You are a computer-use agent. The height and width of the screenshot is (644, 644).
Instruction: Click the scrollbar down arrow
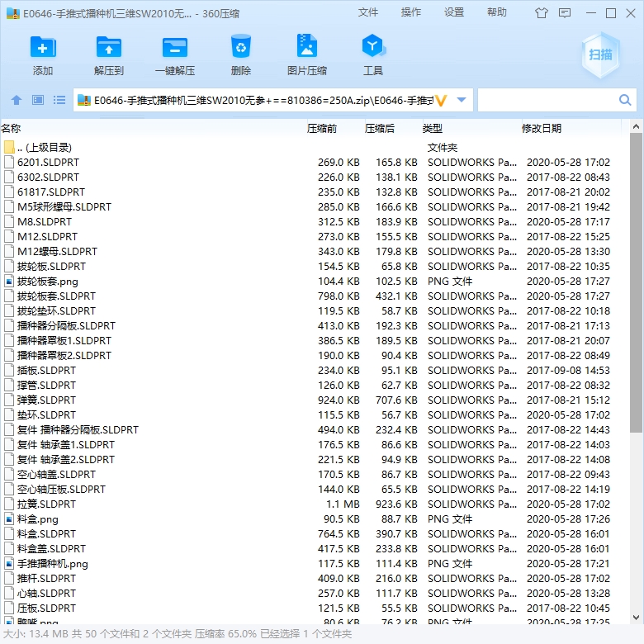click(636, 618)
